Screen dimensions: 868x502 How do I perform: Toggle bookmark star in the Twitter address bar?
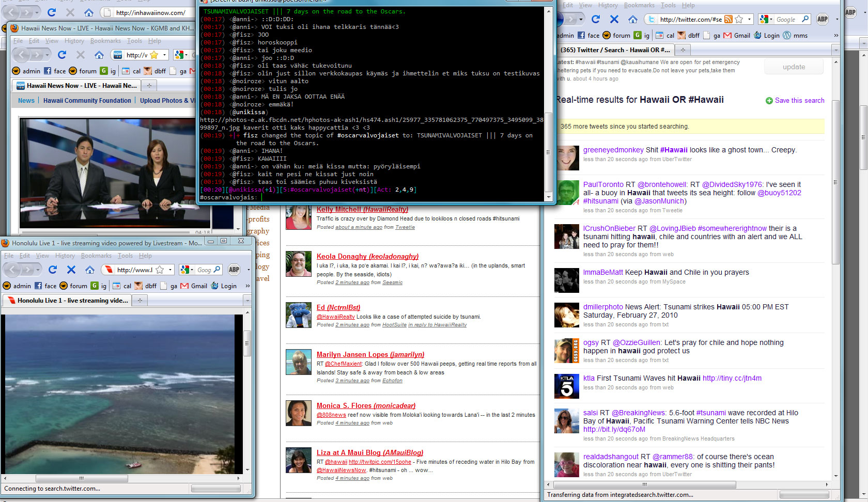tap(739, 20)
